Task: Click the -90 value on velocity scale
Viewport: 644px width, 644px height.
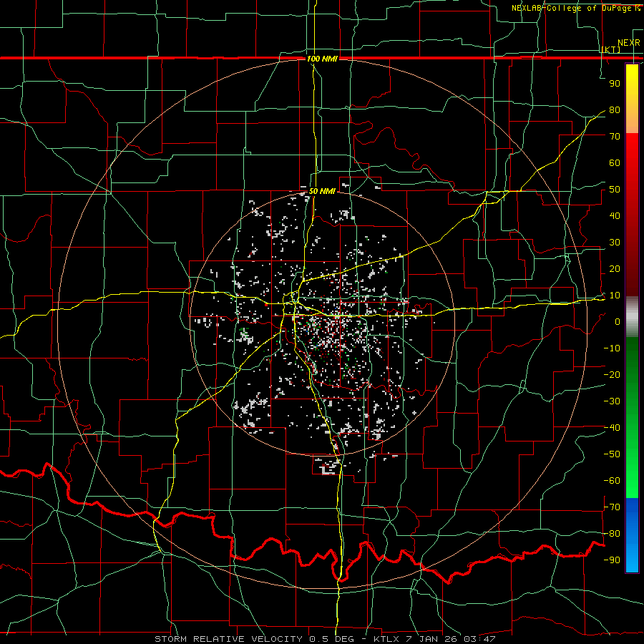Action: [612, 560]
